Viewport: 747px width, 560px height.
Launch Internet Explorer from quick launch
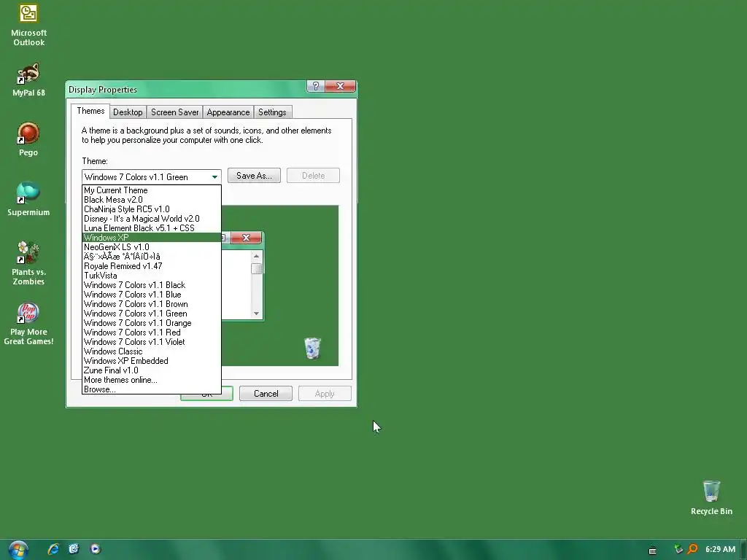pyautogui.click(x=53, y=549)
